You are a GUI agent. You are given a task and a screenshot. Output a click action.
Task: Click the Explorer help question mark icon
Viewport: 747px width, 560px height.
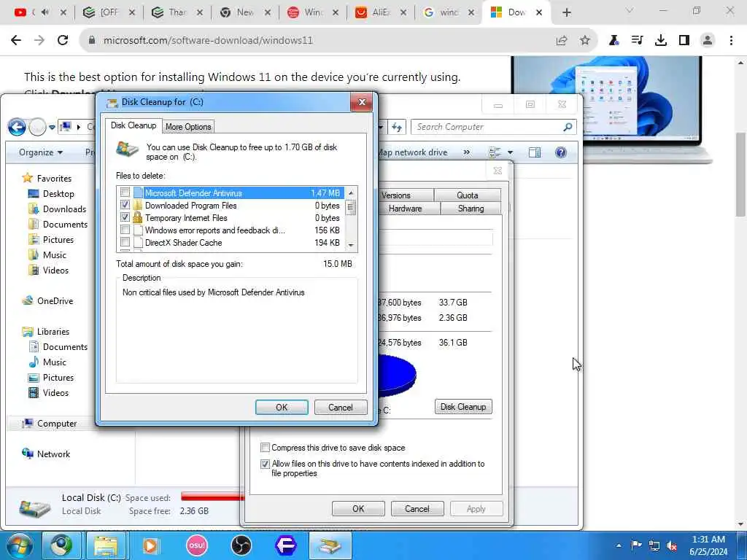point(561,152)
